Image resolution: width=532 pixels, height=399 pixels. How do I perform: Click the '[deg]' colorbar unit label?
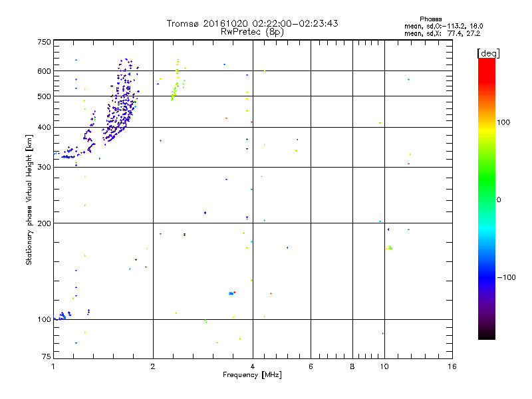pyautogui.click(x=488, y=53)
